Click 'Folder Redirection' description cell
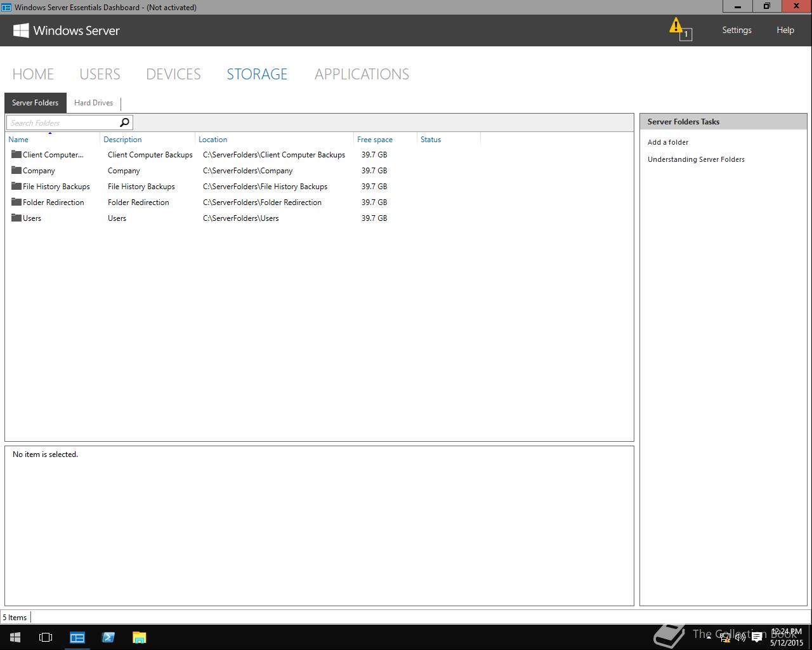 click(138, 202)
